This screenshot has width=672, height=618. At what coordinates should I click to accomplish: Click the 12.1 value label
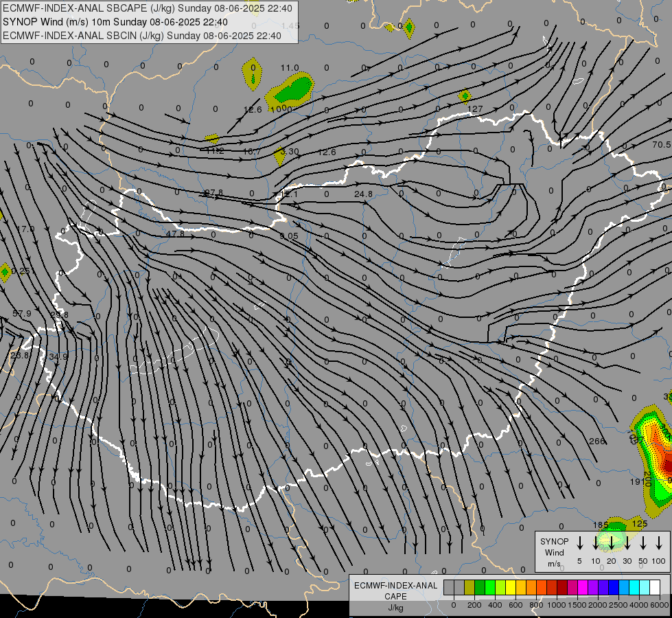(x=288, y=194)
